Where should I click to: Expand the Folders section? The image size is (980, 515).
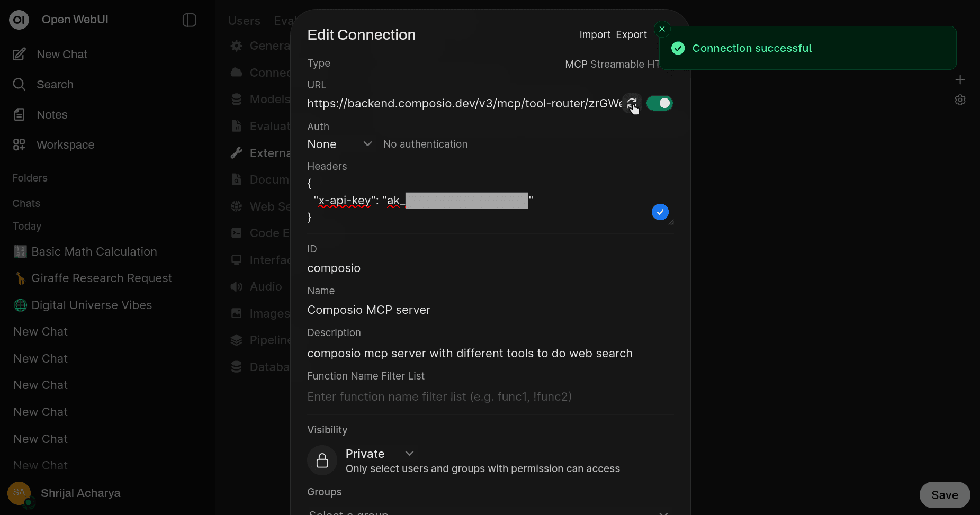pyautogui.click(x=30, y=178)
